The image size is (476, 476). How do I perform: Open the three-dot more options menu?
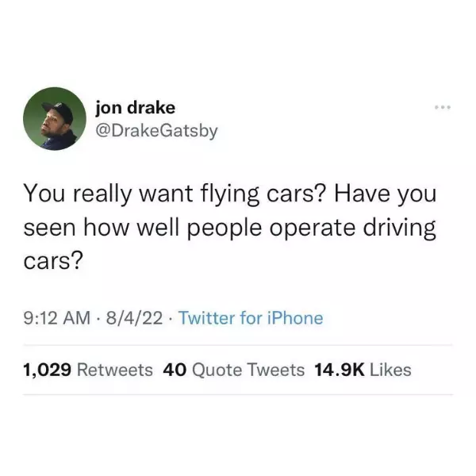(443, 107)
